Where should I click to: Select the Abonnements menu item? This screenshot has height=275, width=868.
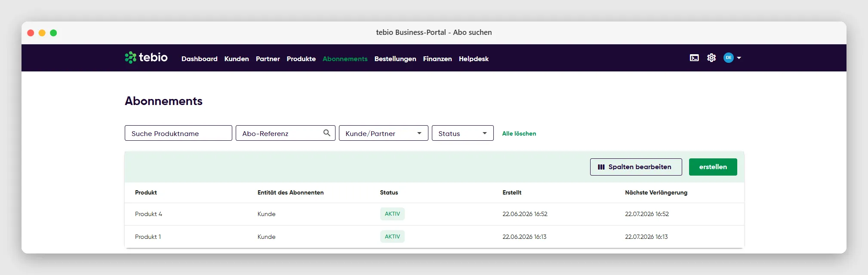345,59
